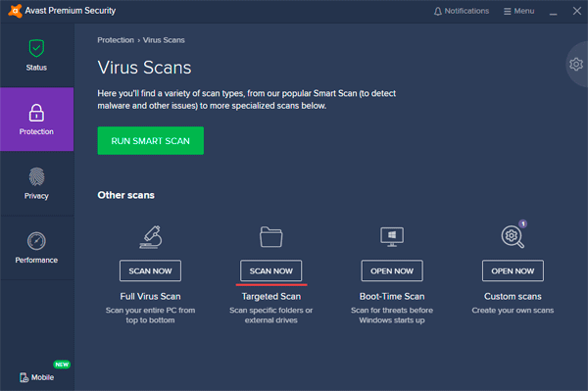Click the Virus Scans page heading
This screenshot has height=391, width=588.
coord(144,68)
